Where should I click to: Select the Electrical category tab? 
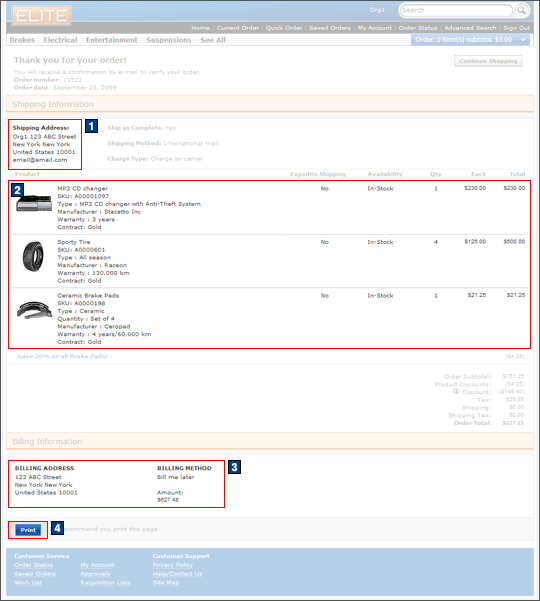(60, 40)
